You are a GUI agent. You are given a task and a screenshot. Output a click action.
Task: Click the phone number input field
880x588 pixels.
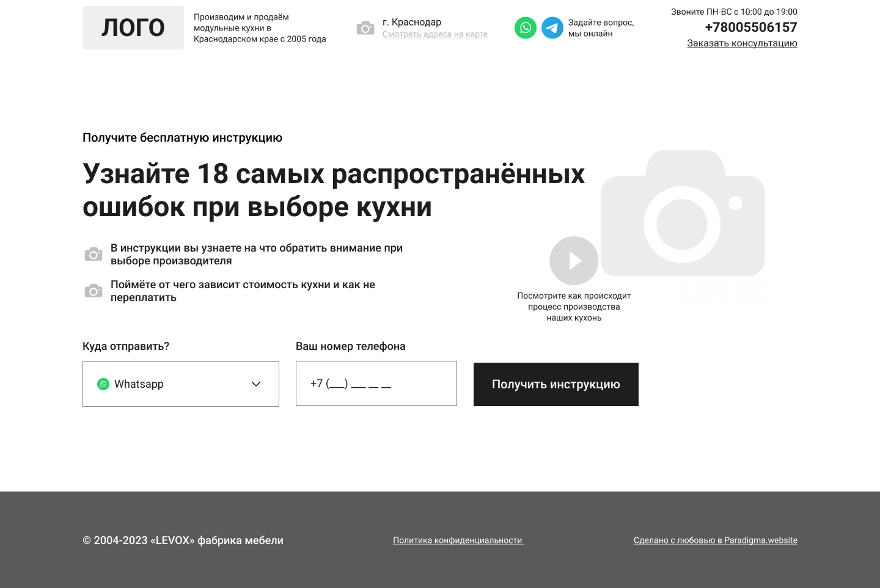tap(376, 383)
